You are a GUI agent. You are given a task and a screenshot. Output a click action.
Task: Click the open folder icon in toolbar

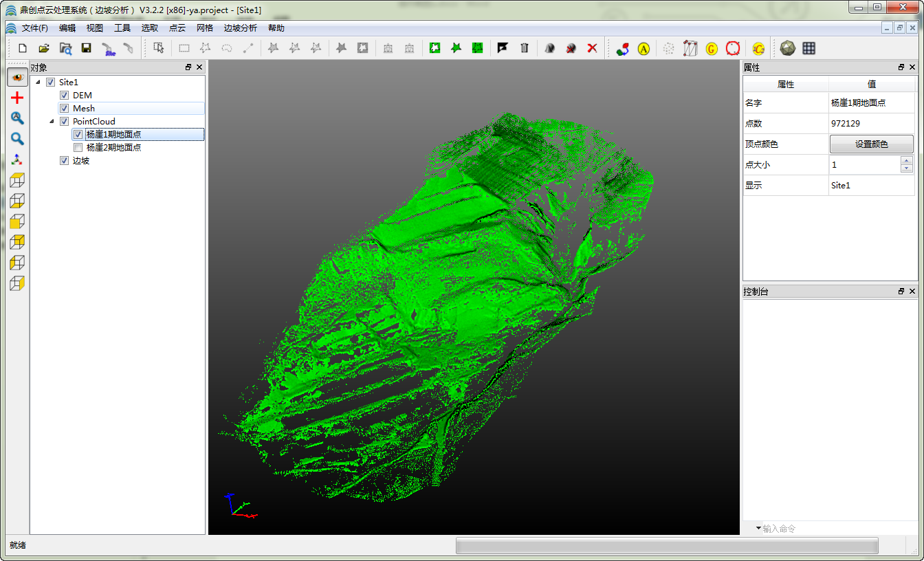[x=44, y=48]
